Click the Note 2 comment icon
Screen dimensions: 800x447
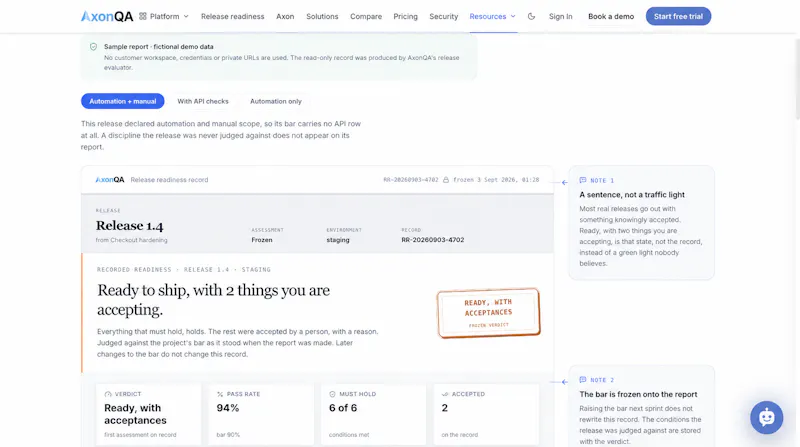583,380
